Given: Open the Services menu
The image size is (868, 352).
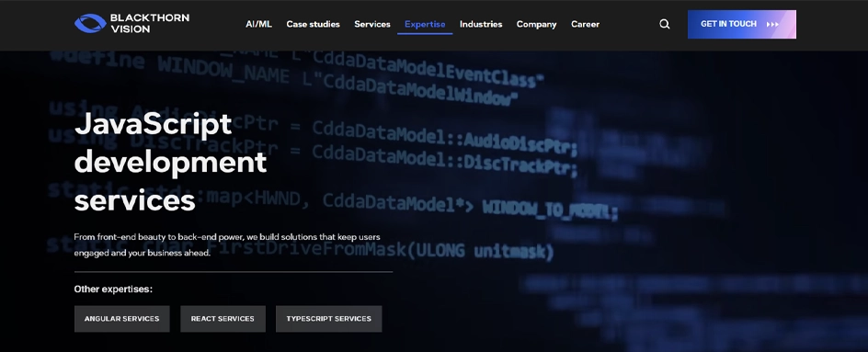Looking at the screenshot, I should point(372,24).
